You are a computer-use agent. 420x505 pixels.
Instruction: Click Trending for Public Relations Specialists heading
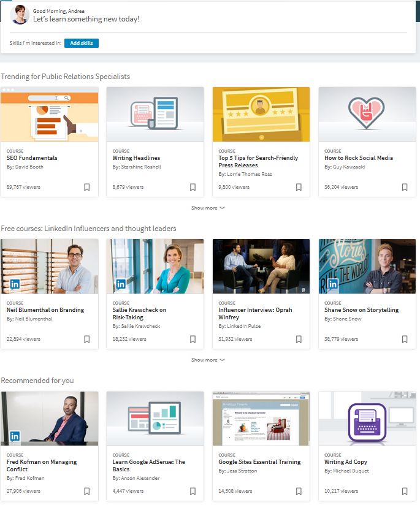pos(65,77)
